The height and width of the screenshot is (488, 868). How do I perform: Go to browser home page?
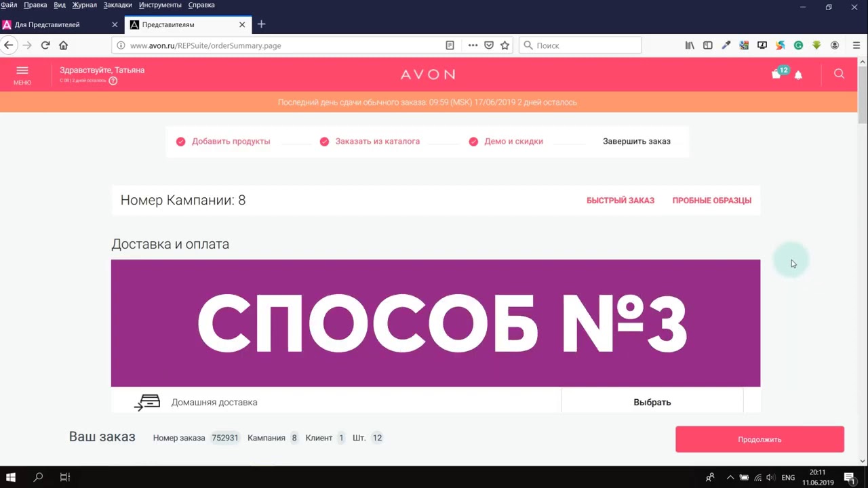(63, 45)
